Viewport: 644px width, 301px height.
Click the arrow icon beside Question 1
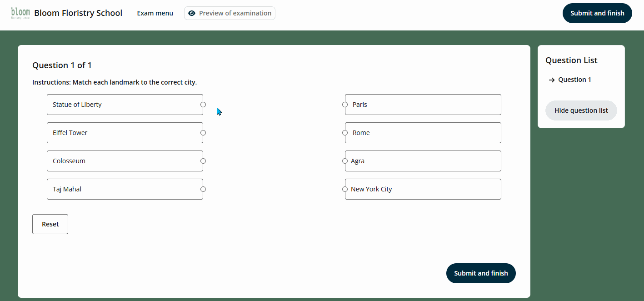(552, 80)
